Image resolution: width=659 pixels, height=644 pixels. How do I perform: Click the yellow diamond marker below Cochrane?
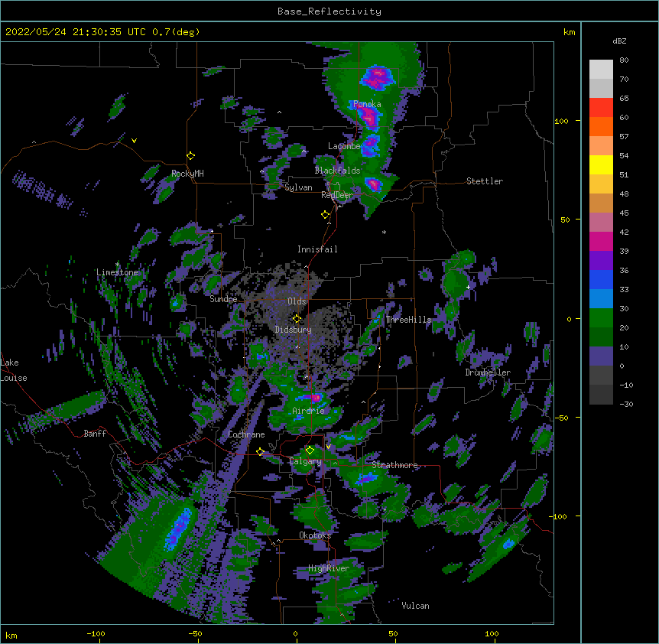260,452
